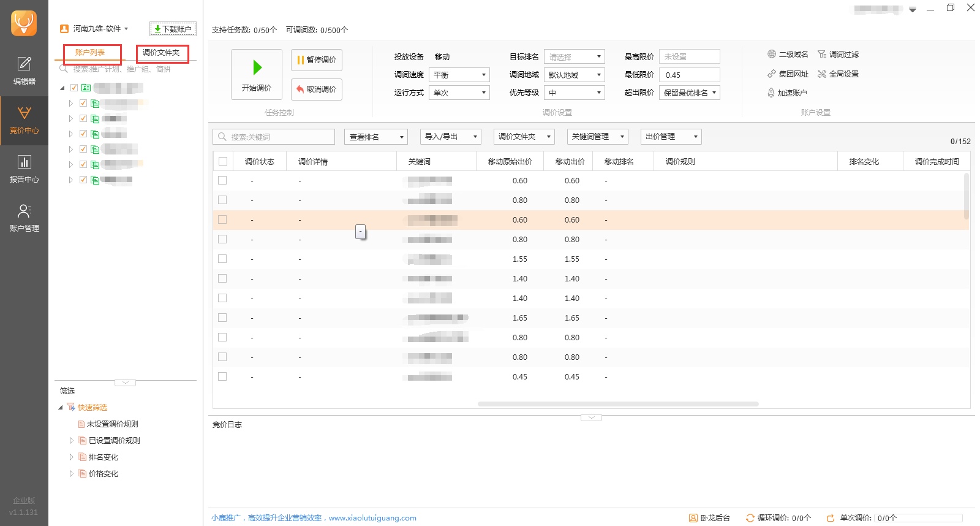Viewport: 980px width, 526px height.
Task: Check the row with original bid 1.55
Action: point(222,259)
